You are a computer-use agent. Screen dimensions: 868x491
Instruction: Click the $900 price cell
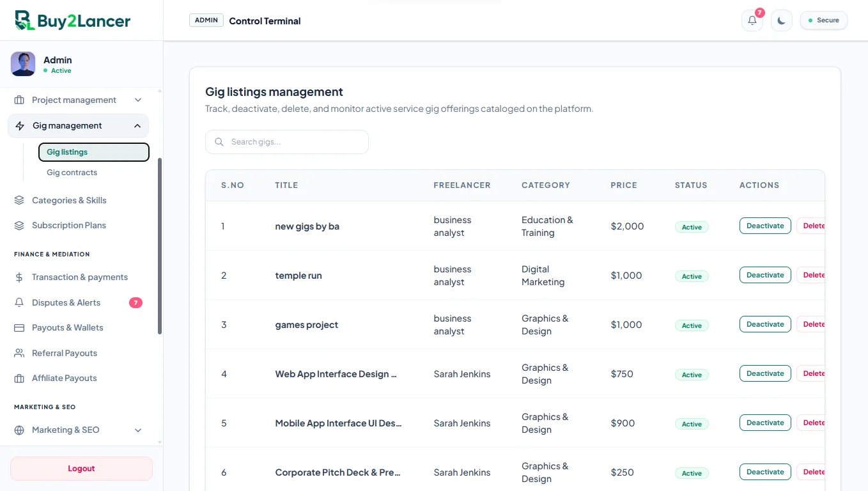[623, 423]
